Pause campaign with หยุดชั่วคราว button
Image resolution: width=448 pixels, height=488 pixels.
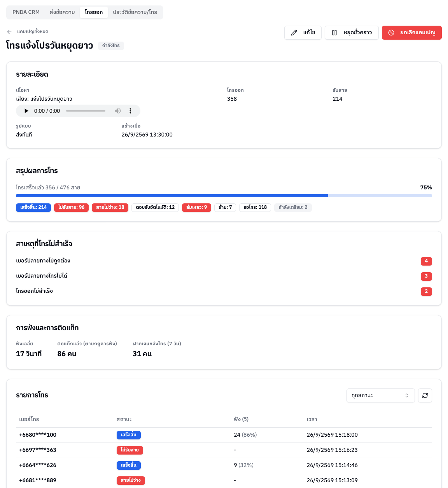coord(352,33)
